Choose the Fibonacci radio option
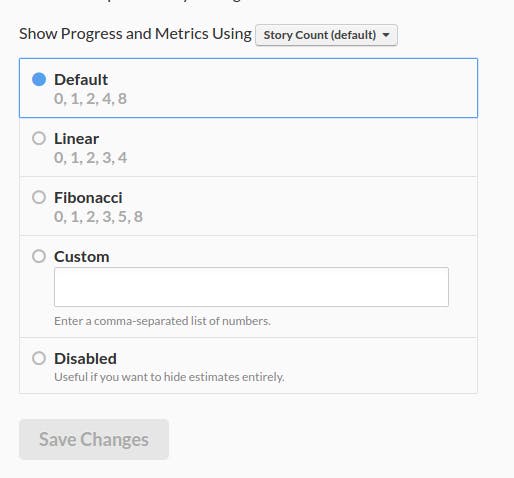 (x=39, y=197)
